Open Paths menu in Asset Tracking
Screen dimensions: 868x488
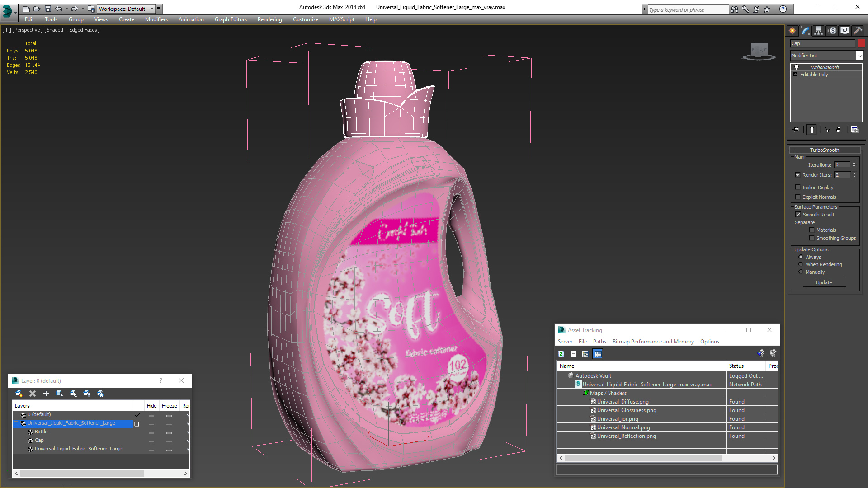(599, 342)
